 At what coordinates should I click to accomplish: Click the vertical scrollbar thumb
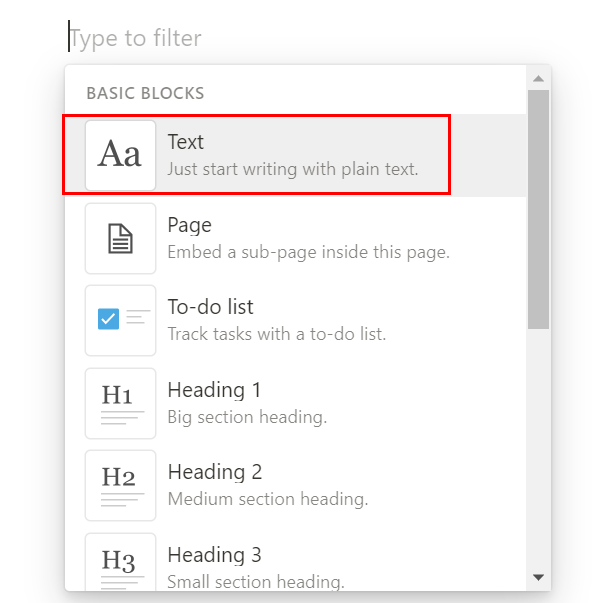tap(539, 210)
